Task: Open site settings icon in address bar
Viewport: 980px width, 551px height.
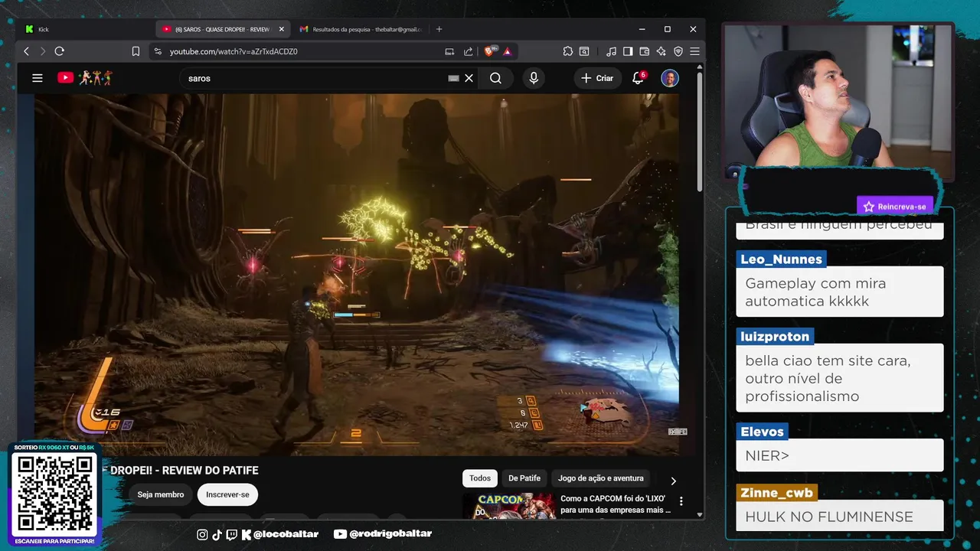Action: tap(158, 51)
